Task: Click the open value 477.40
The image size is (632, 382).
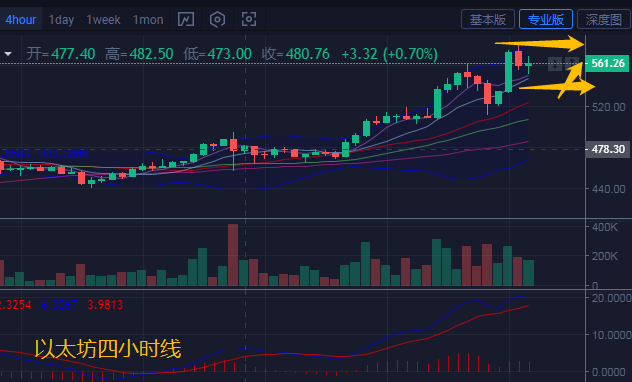Action: pyautogui.click(x=73, y=54)
